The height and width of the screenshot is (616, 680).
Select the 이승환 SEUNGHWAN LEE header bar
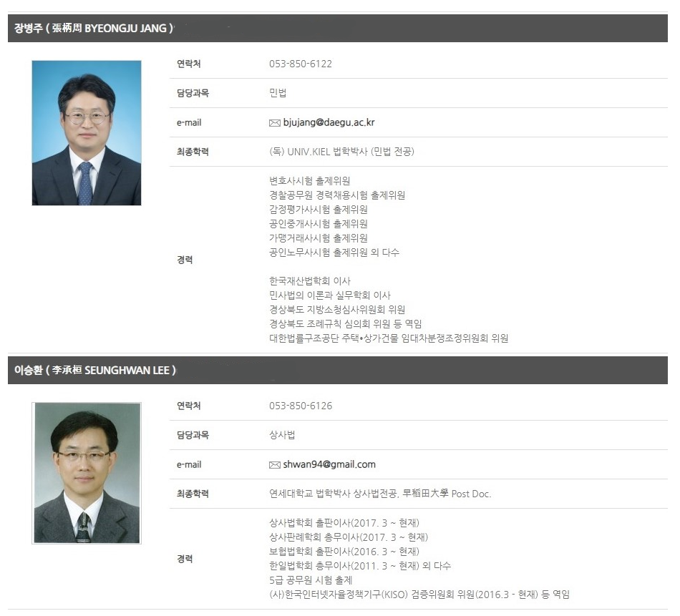(x=337, y=371)
